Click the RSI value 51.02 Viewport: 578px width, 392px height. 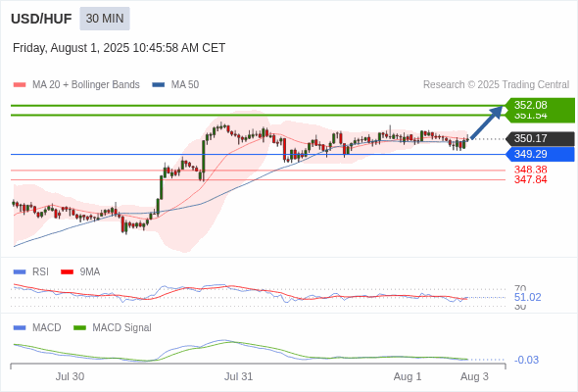pyautogui.click(x=527, y=297)
